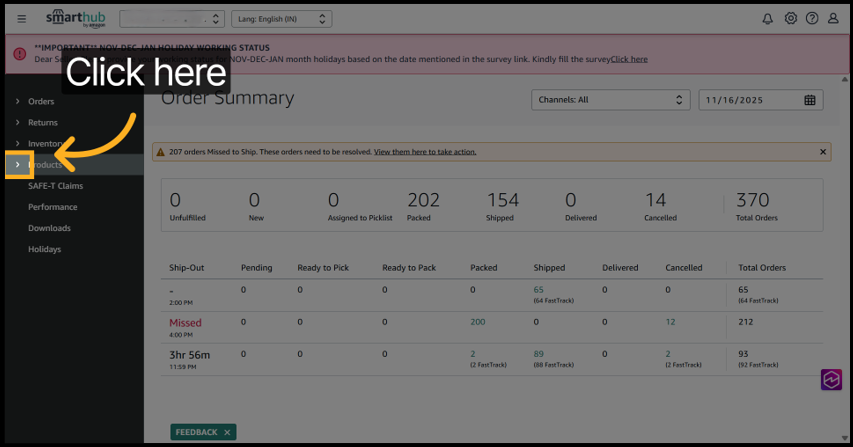Click the notifications bell icon
The height and width of the screenshot is (447, 853).
(767, 19)
